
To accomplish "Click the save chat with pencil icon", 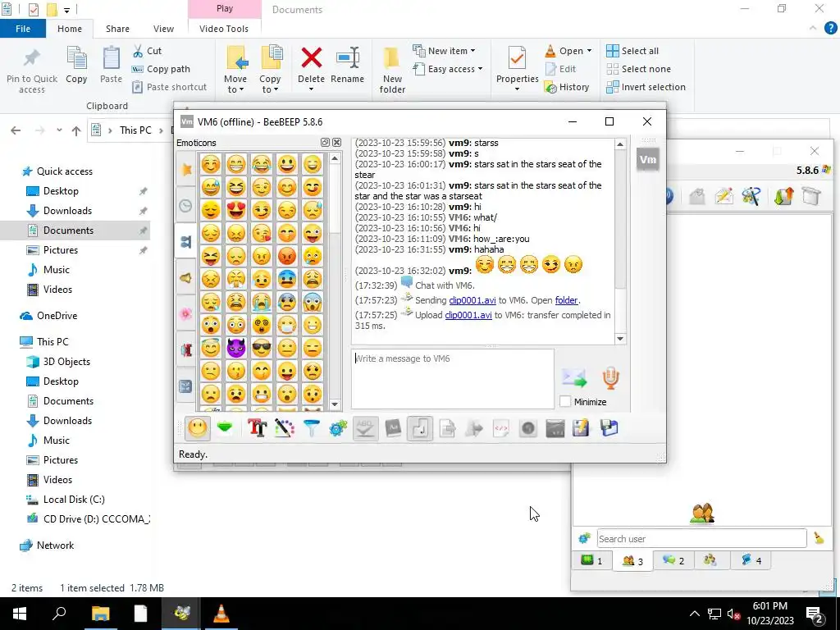I will pos(582,428).
